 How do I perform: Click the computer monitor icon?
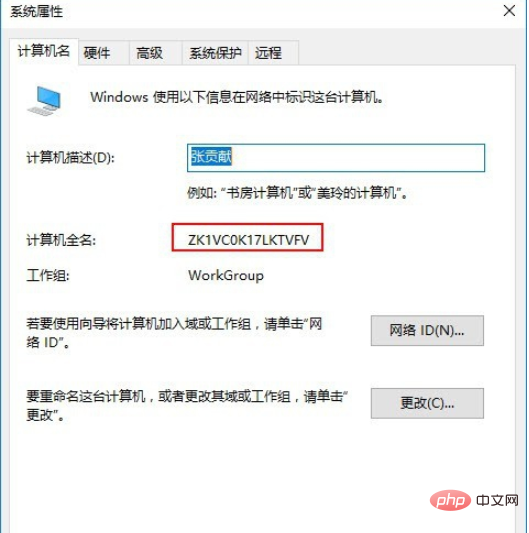click(45, 101)
